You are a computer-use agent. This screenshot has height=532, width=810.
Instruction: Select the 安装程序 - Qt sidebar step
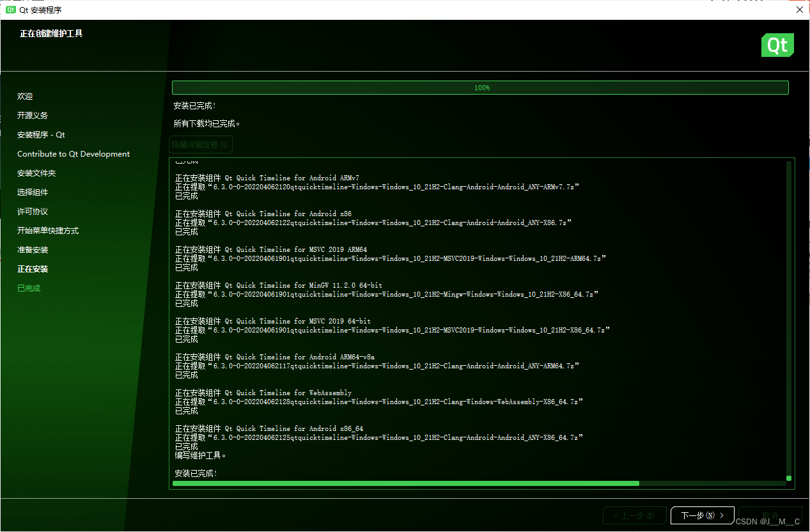[x=41, y=135]
